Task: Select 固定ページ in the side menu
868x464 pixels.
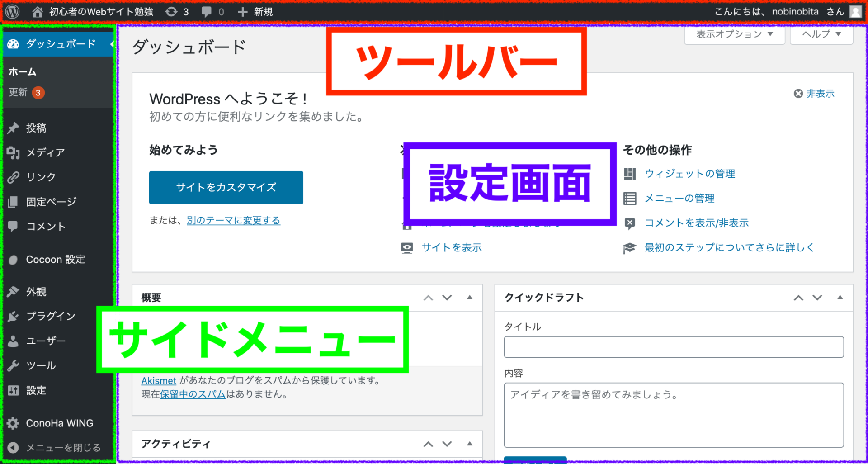Action: tap(51, 202)
